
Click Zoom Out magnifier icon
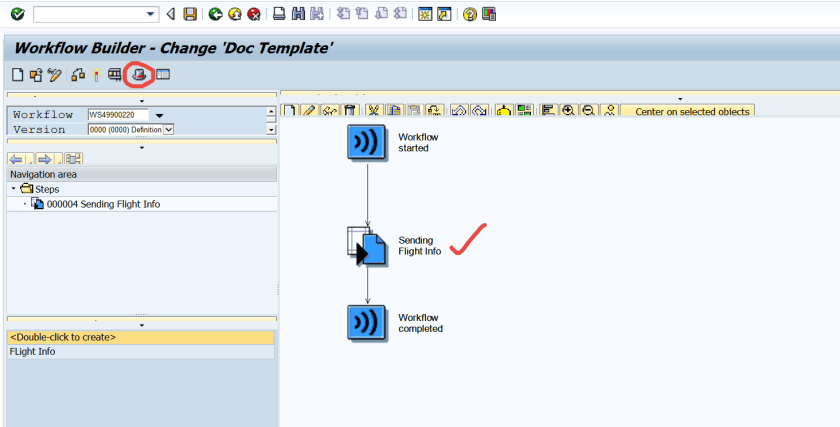pyautogui.click(x=589, y=110)
